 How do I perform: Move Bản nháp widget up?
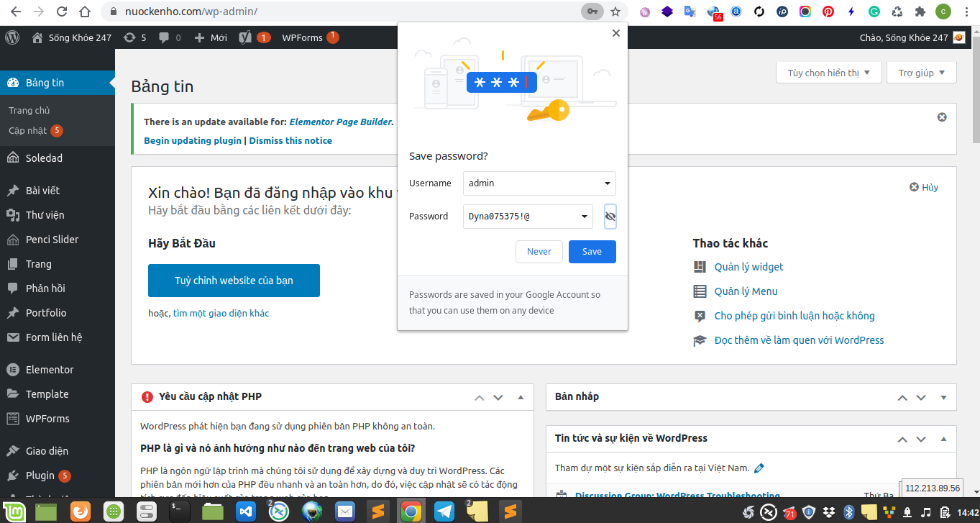pos(902,397)
